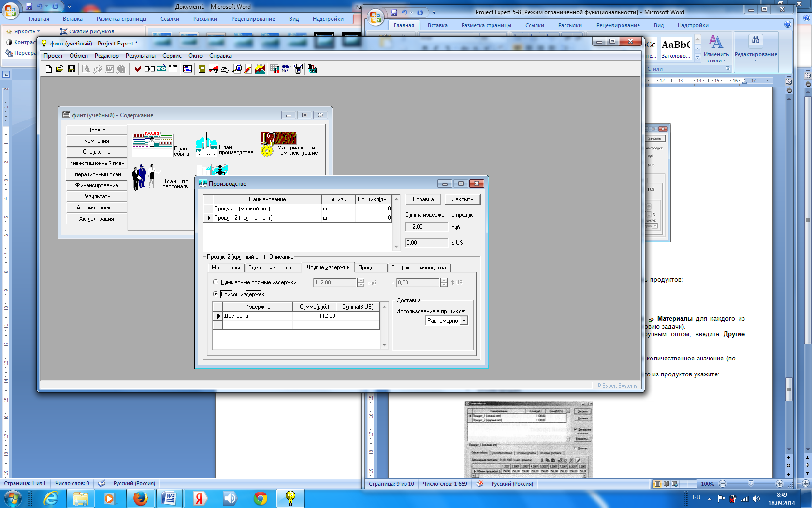The width and height of the screenshot is (812, 508).
Task: Switch to Project Expert lightbulb taskbar icon
Action: [290, 498]
